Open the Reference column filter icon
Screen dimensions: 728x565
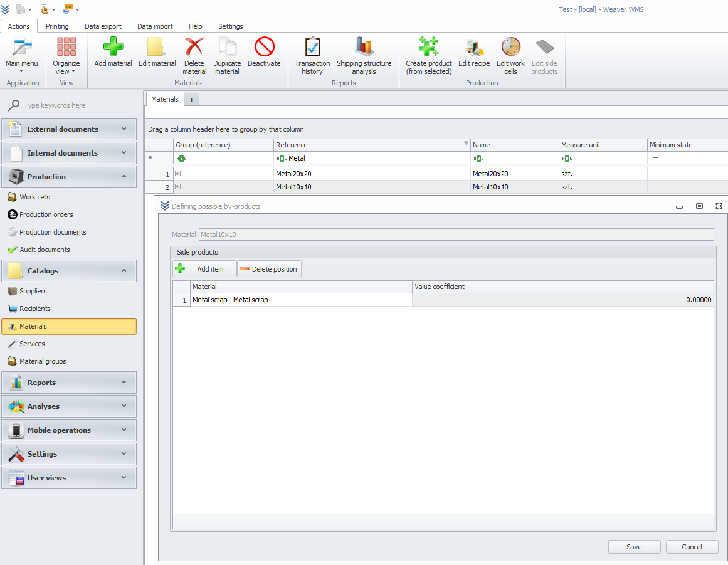pos(466,144)
